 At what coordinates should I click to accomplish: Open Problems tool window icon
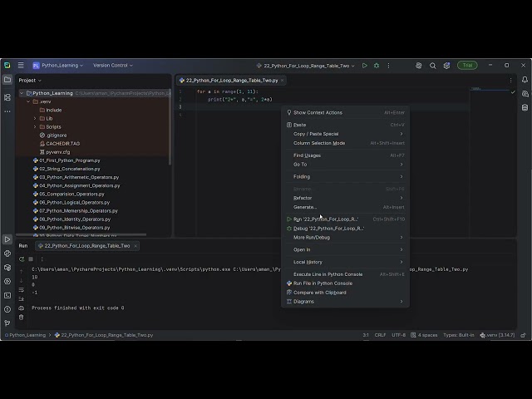(x=7, y=309)
